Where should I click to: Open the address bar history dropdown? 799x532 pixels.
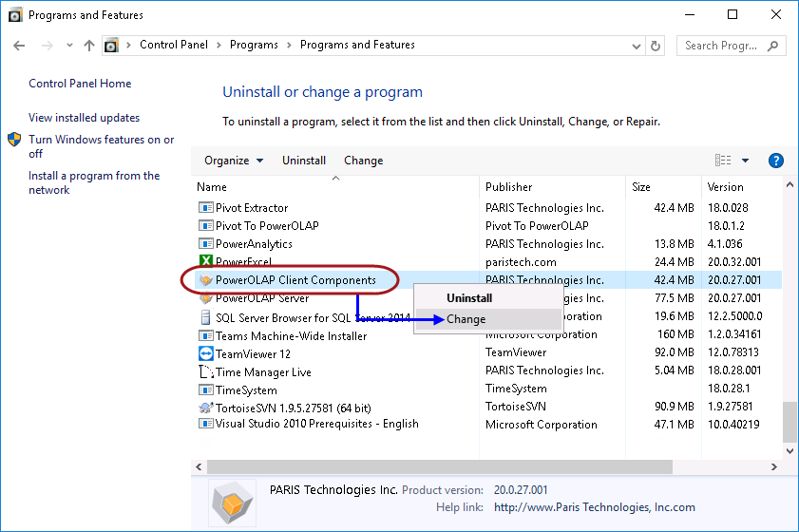(635, 46)
